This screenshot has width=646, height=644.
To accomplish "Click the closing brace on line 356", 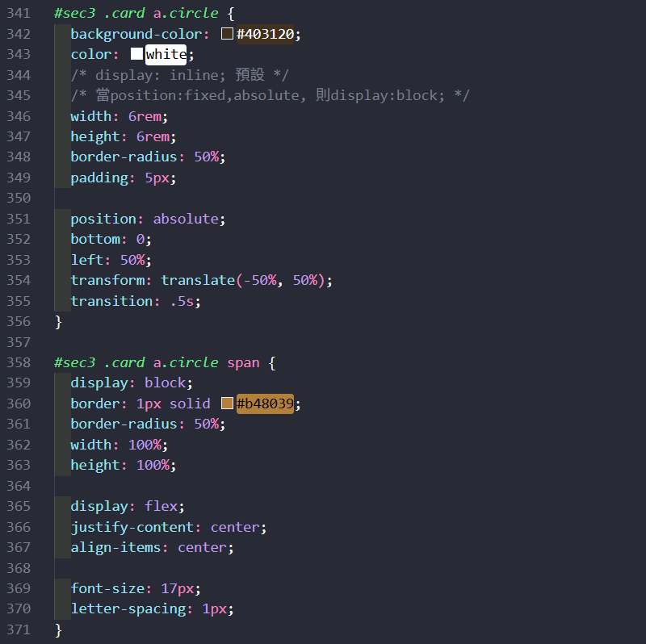I will tap(58, 321).
